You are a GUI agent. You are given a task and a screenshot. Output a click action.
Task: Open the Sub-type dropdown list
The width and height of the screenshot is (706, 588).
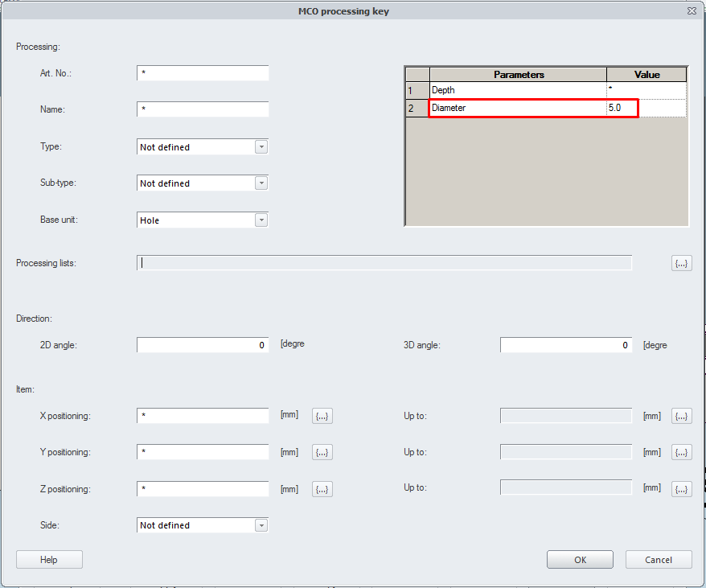pos(261,183)
